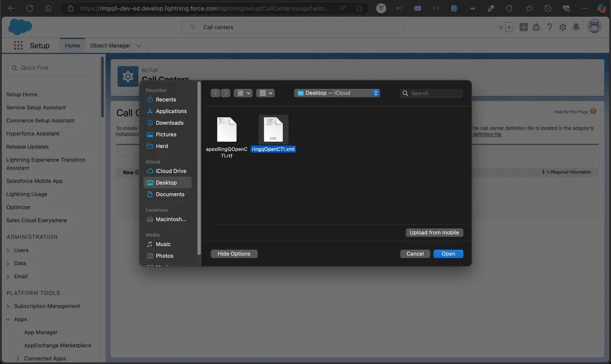The width and height of the screenshot is (611, 364).
Task: Click the file dialog Search field
Action: [431, 93]
